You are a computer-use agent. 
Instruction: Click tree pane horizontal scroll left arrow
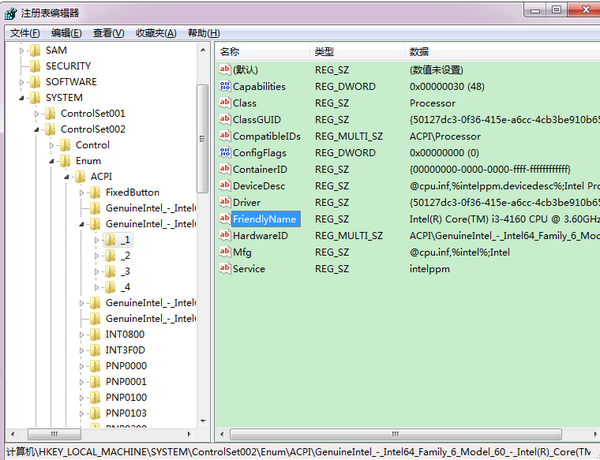pos(13,434)
